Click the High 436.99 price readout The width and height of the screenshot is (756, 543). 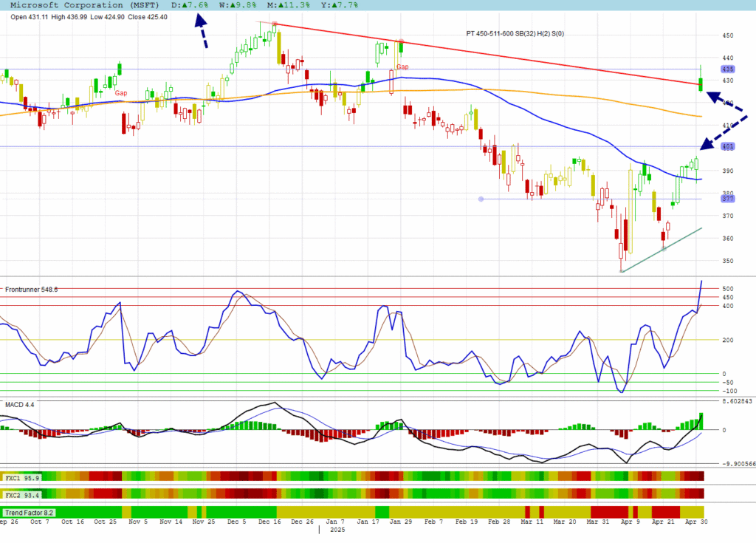(69, 17)
